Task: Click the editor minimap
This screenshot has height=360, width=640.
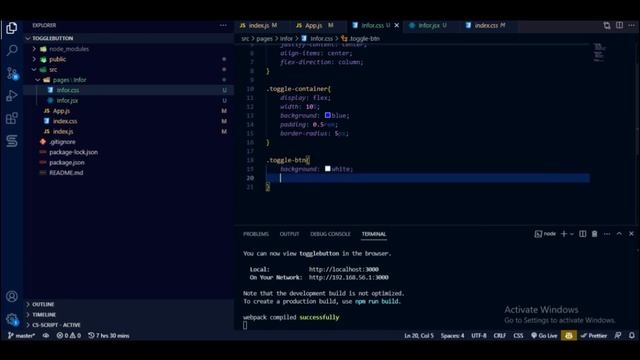Action: tap(599, 52)
